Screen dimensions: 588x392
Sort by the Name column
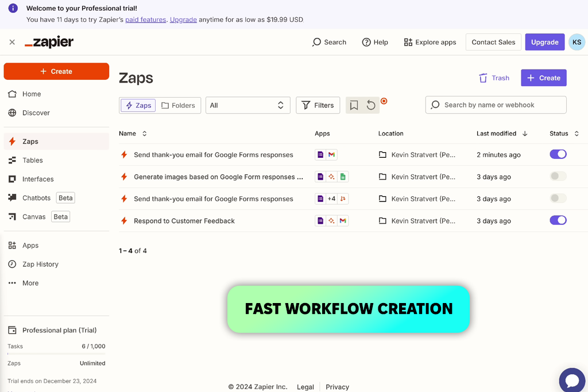pyautogui.click(x=133, y=133)
